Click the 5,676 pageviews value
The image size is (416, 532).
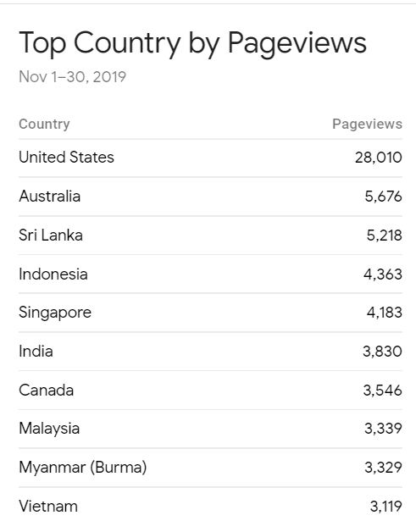point(383,197)
